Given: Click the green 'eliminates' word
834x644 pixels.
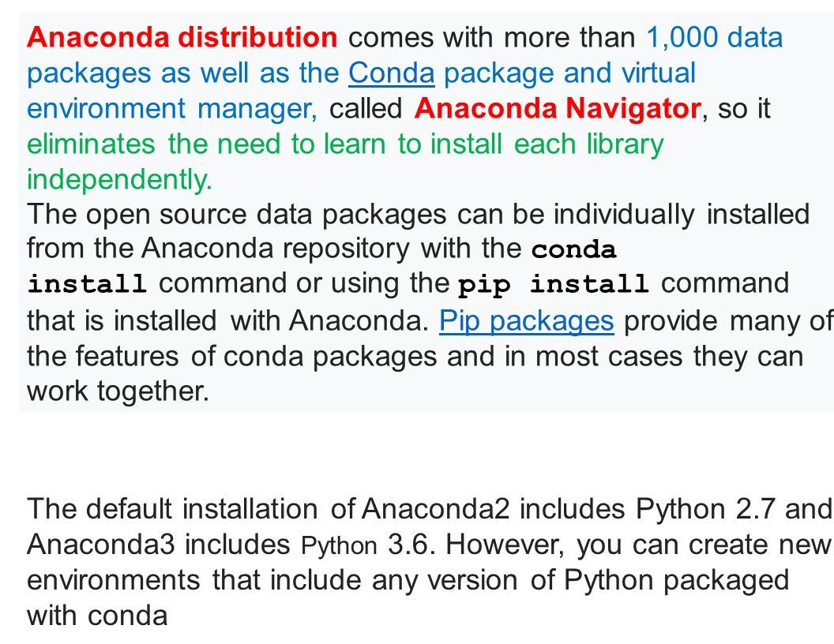Looking at the screenshot, I should (x=91, y=144).
